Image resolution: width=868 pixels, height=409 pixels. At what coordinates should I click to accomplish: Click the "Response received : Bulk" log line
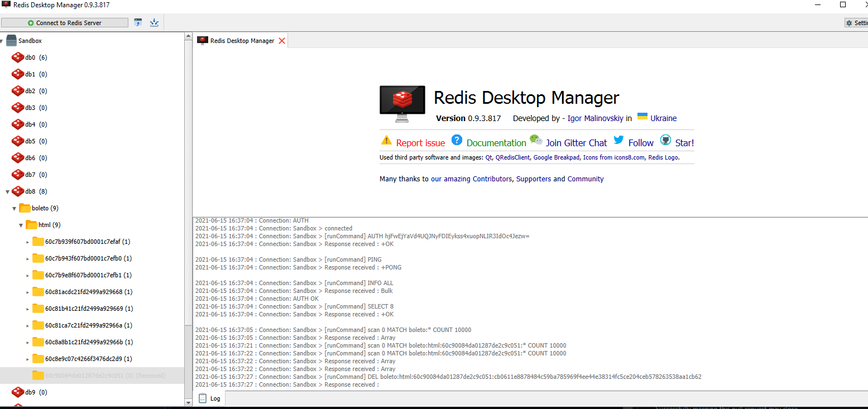(294, 291)
